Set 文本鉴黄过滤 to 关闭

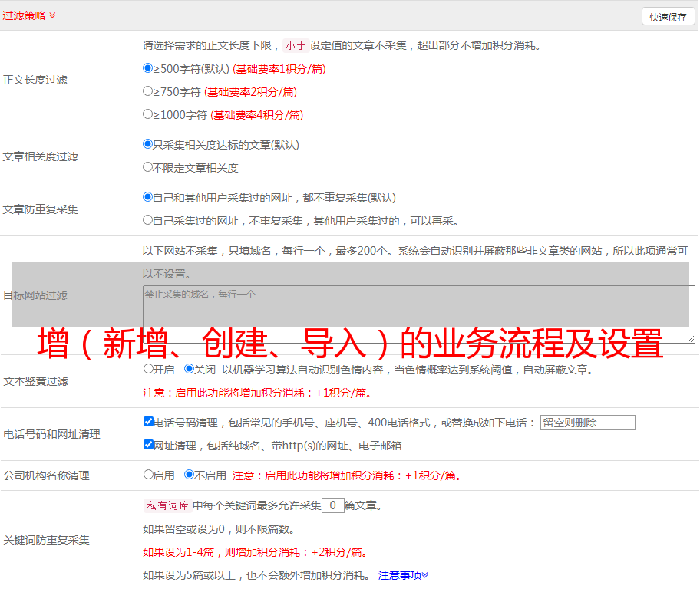pos(189,369)
